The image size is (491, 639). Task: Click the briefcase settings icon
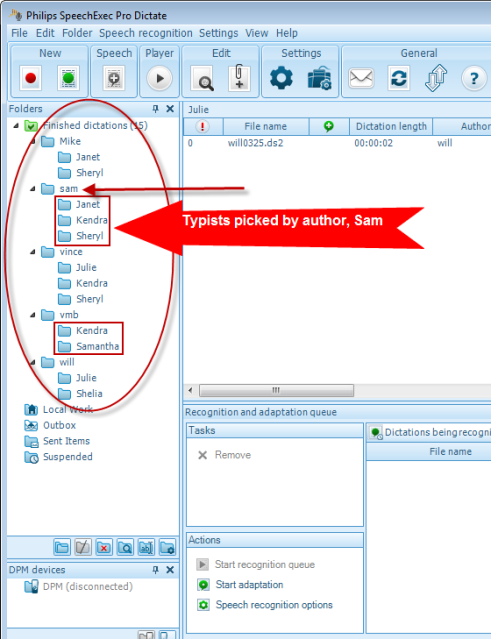pyautogui.click(x=319, y=78)
